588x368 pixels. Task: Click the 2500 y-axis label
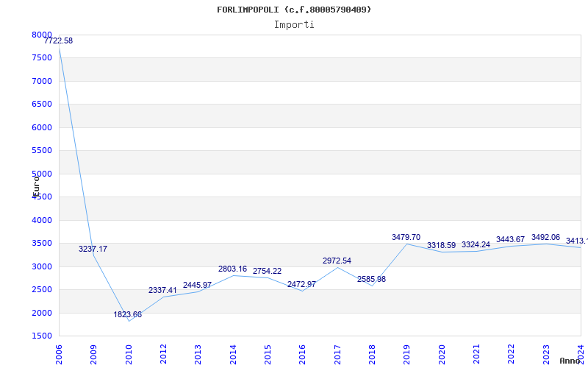tap(42, 289)
